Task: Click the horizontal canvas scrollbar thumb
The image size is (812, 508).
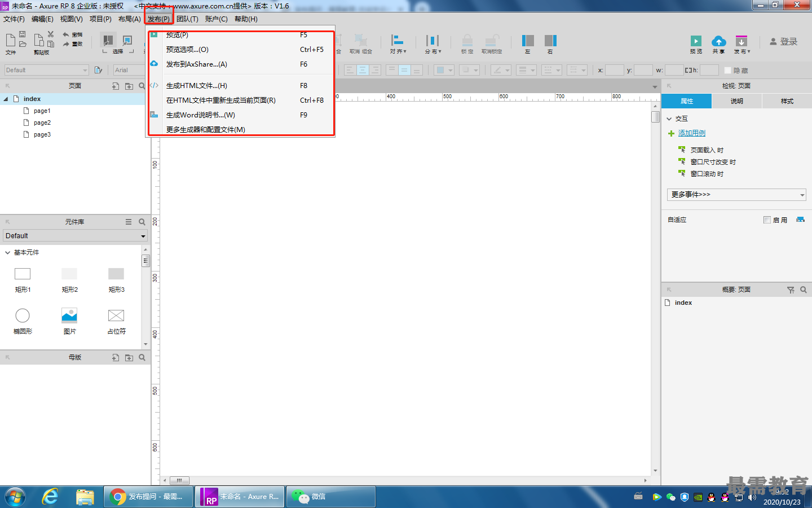Action: pos(179,480)
